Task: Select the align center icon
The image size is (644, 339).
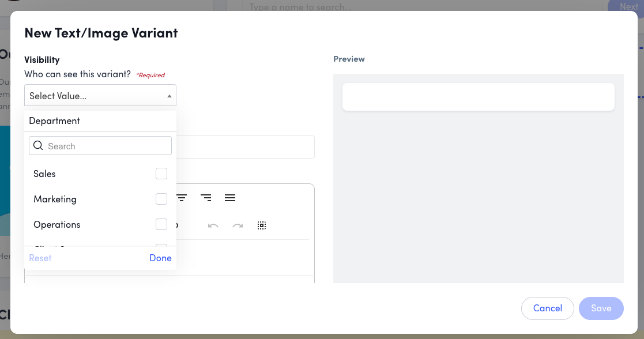Action: tap(182, 198)
